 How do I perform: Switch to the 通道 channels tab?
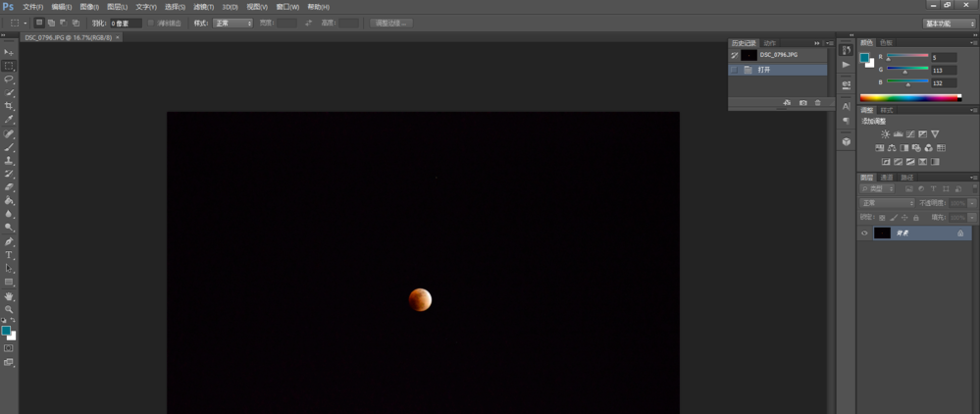pos(886,178)
